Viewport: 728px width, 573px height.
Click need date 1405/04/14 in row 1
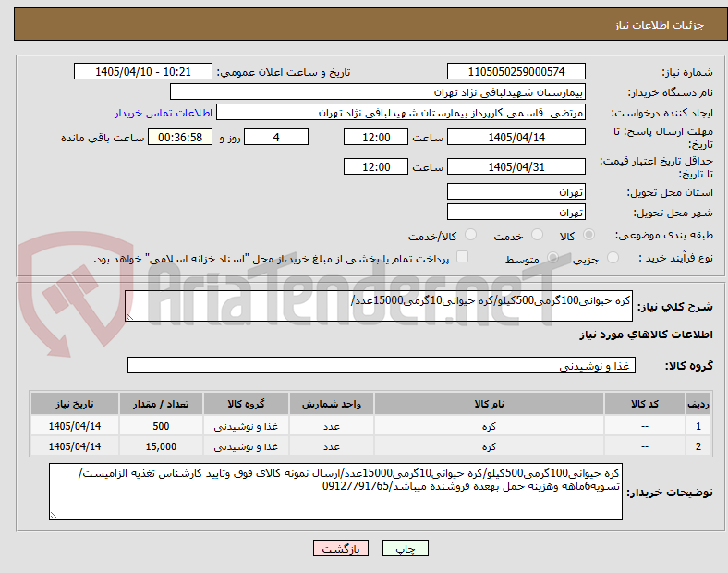(x=75, y=426)
